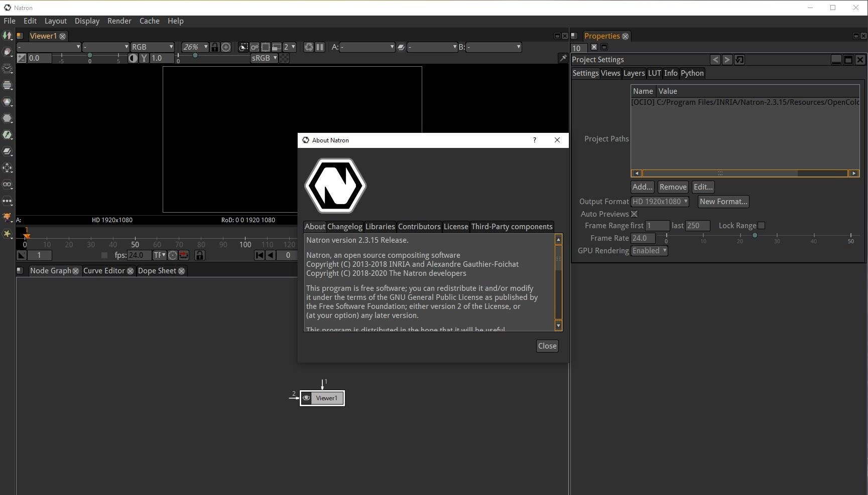868x495 pixels.
Task: Click the Edit... project path button
Action: 703,187
